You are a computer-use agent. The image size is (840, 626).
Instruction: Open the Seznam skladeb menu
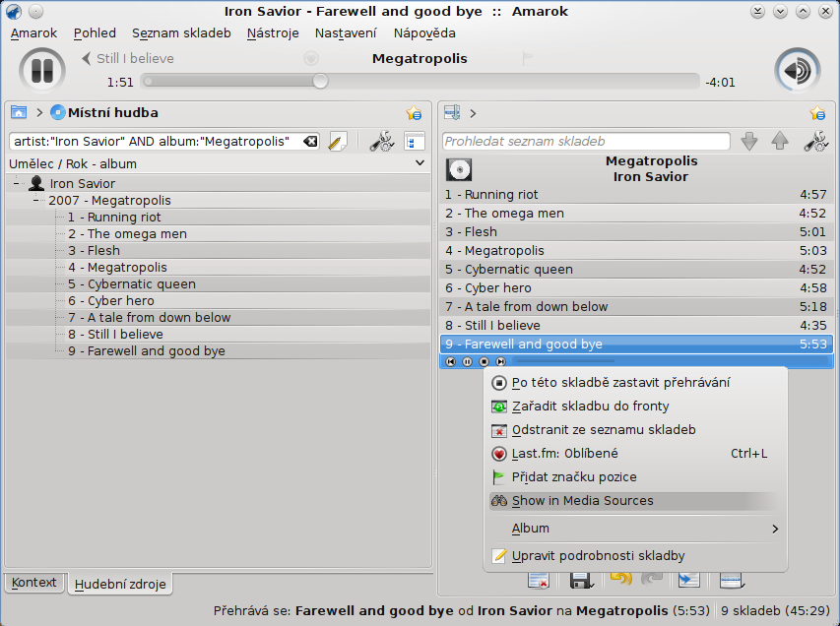181,33
